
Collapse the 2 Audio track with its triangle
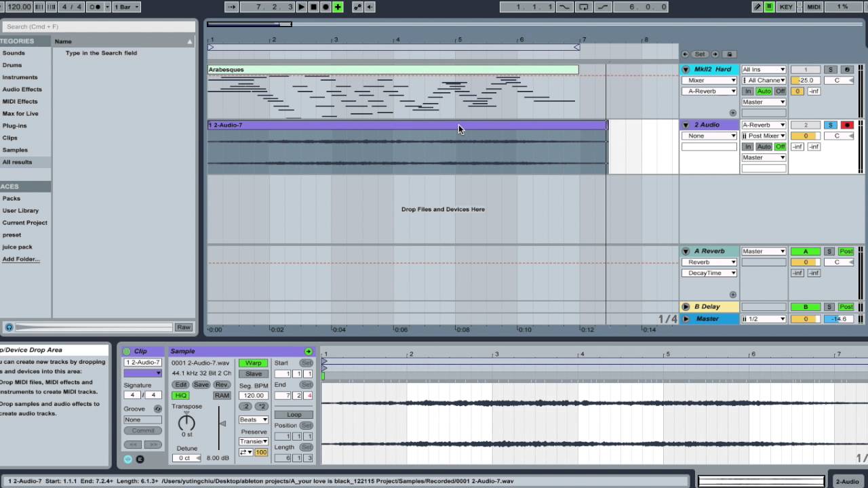(x=686, y=125)
